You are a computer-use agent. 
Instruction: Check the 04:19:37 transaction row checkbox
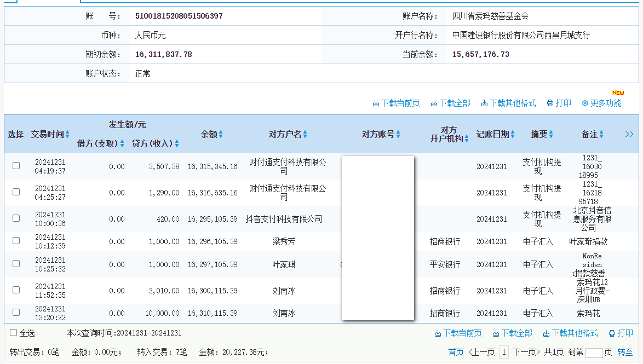click(x=16, y=166)
